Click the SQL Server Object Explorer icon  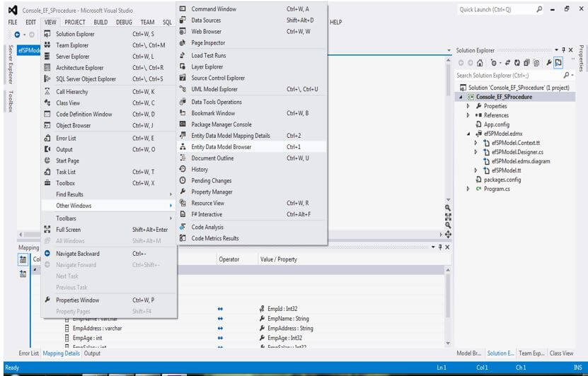pyautogui.click(x=47, y=78)
